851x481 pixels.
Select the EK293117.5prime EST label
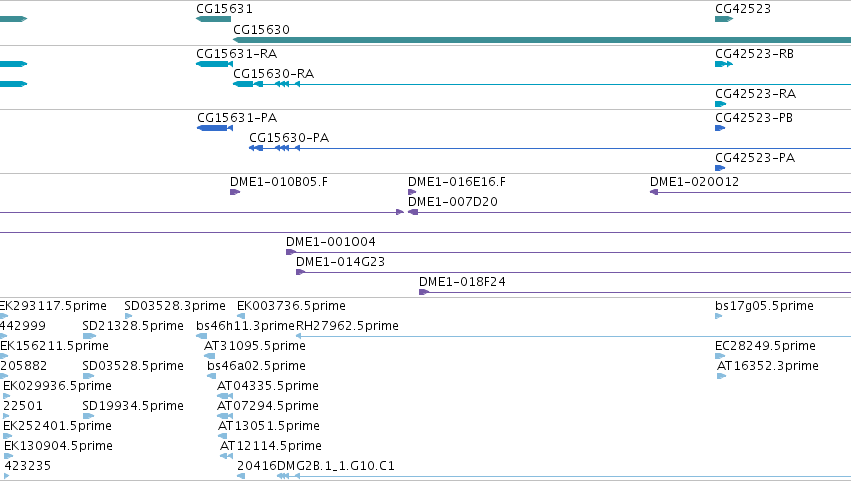pyautogui.click(x=53, y=306)
